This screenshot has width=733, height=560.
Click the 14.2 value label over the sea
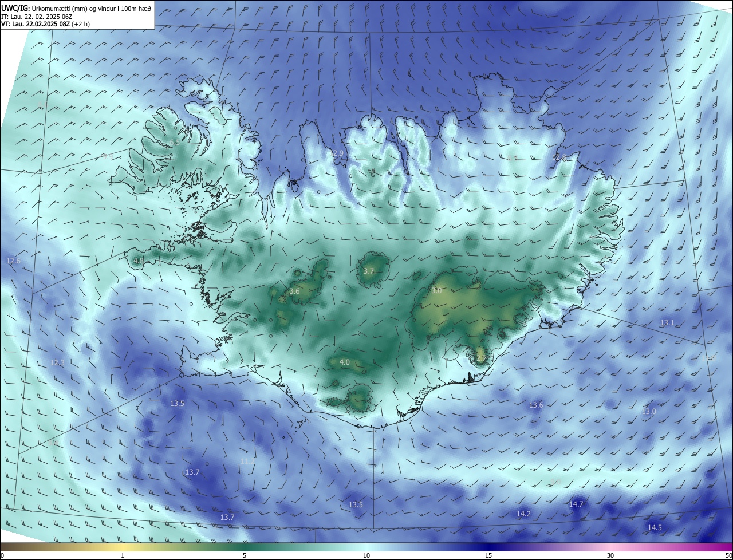click(523, 514)
